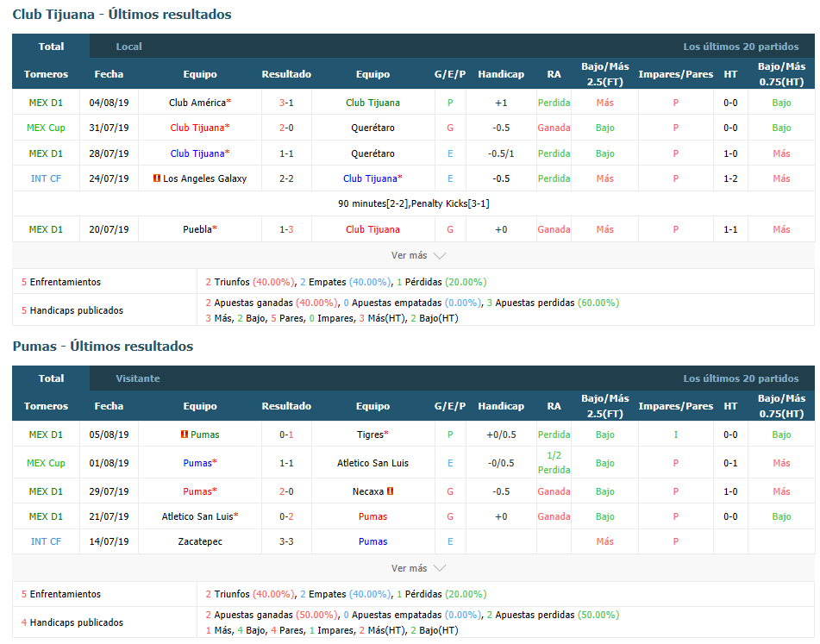This screenshot has width=820, height=644.
Task: Click the 0-2 result of the 21/07/19 match
Action: (286, 516)
